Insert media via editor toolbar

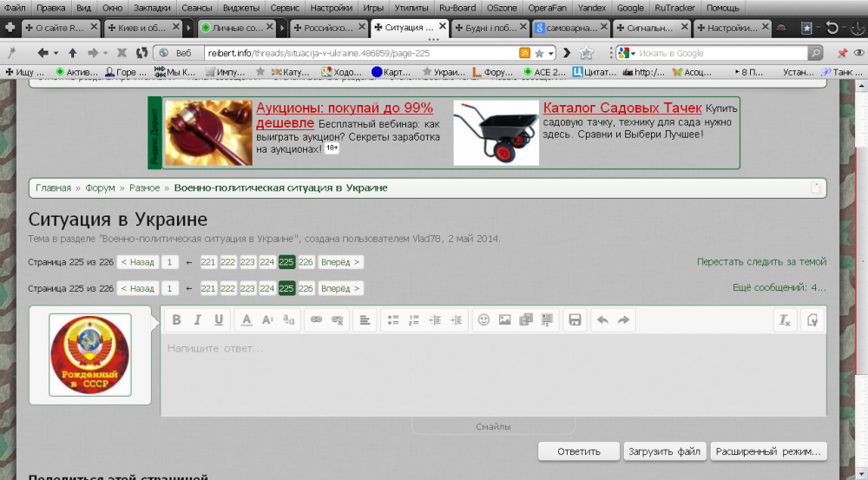click(526, 320)
